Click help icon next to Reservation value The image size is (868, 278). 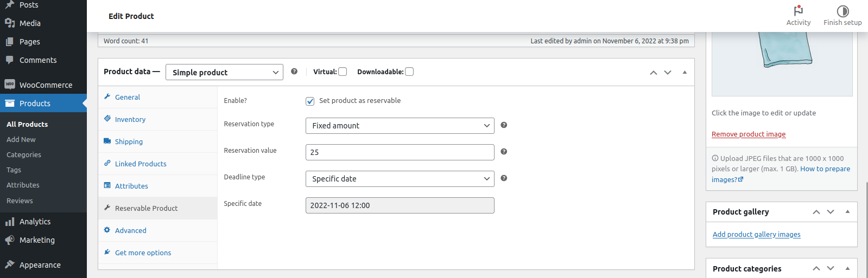pyautogui.click(x=504, y=152)
